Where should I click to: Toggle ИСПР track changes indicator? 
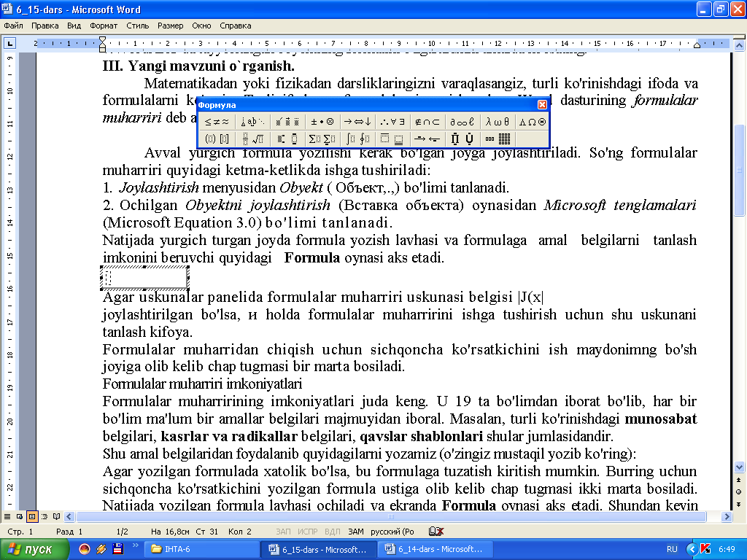308,532
